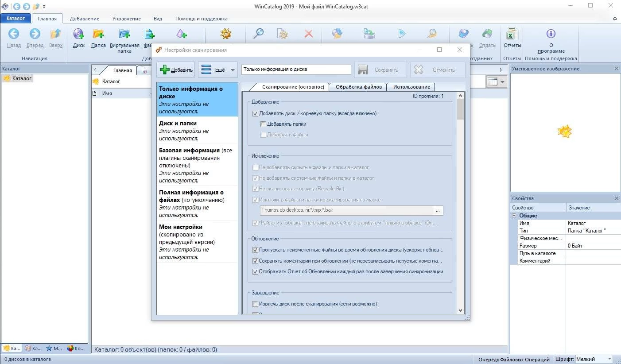Go up with the Вверх ribbon icon
Image resolution: width=621 pixels, height=364 pixels.
click(x=55, y=34)
